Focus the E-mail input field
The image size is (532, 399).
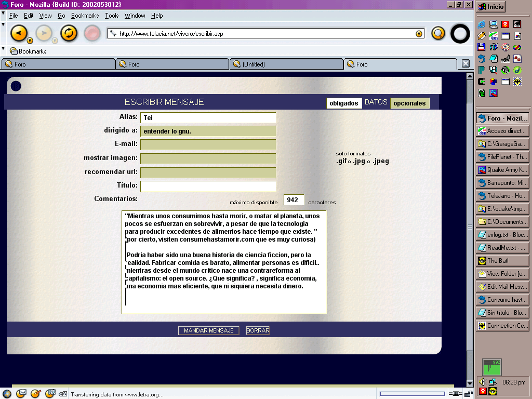coord(208,144)
